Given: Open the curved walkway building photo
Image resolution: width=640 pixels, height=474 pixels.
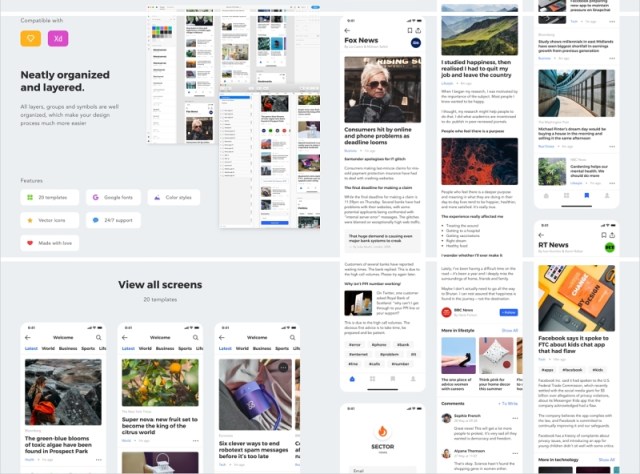Looking at the screenshot, I should point(576,93).
